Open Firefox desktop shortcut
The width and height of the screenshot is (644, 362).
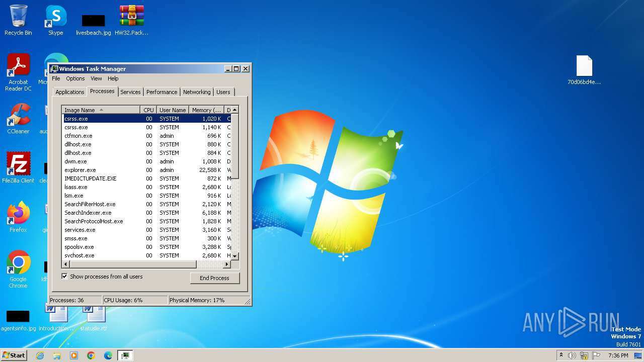pos(18,217)
